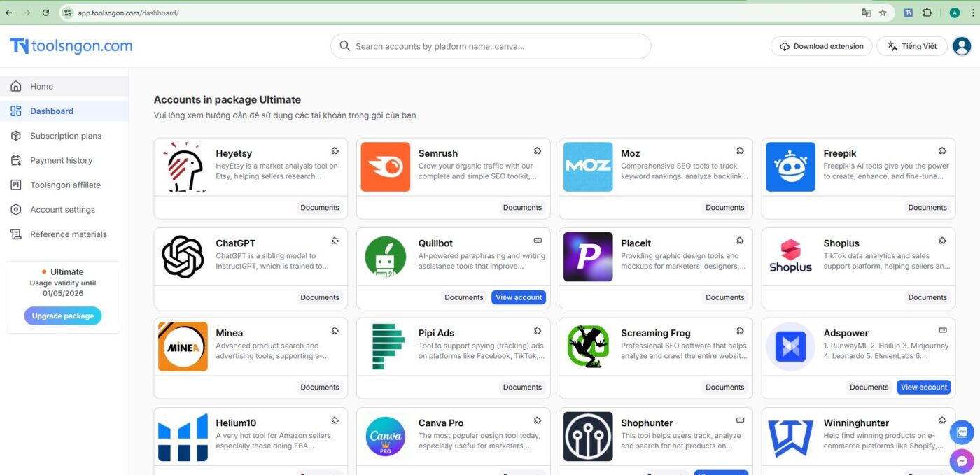Click the Download extension button

tap(822, 46)
